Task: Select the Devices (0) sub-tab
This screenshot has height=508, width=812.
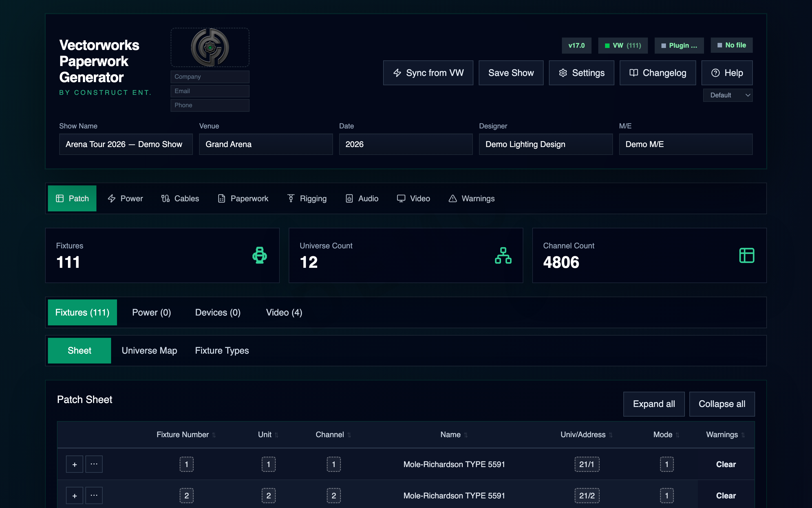Action: coord(218,312)
